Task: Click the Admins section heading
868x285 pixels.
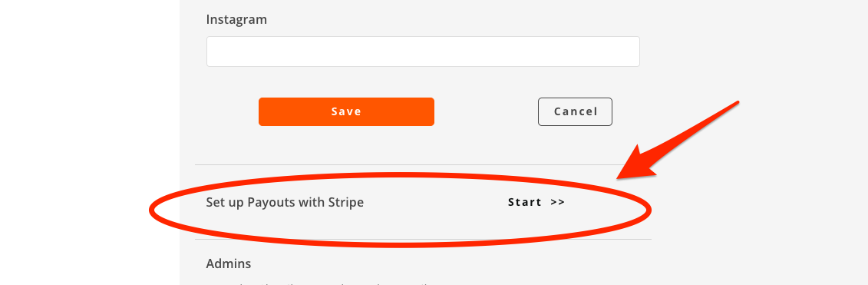Action: (x=228, y=263)
